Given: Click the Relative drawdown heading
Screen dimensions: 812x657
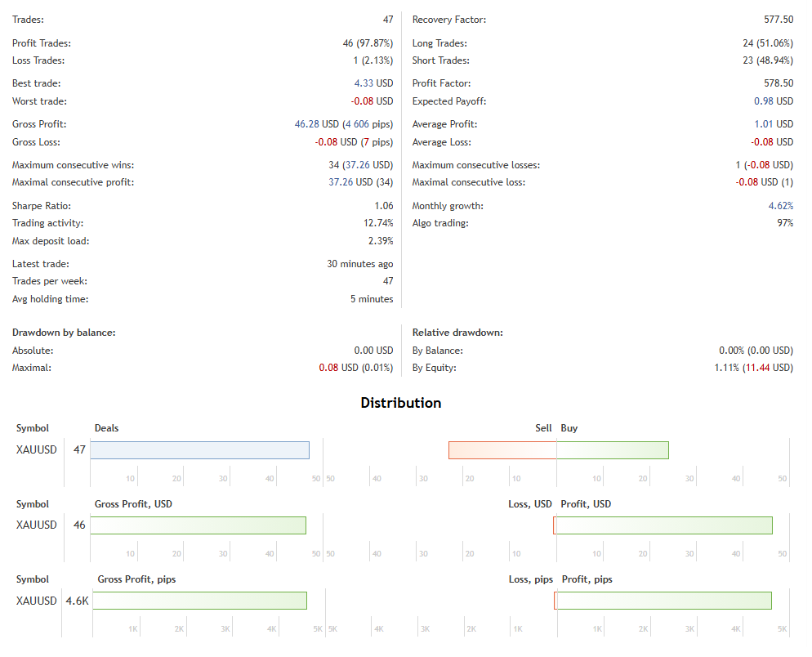Looking at the screenshot, I should point(457,333).
